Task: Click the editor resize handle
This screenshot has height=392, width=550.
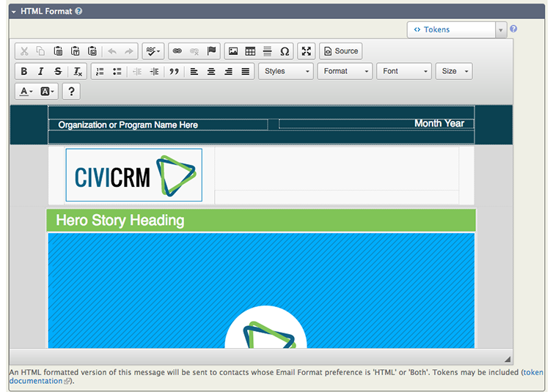Action: pos(507,359)
